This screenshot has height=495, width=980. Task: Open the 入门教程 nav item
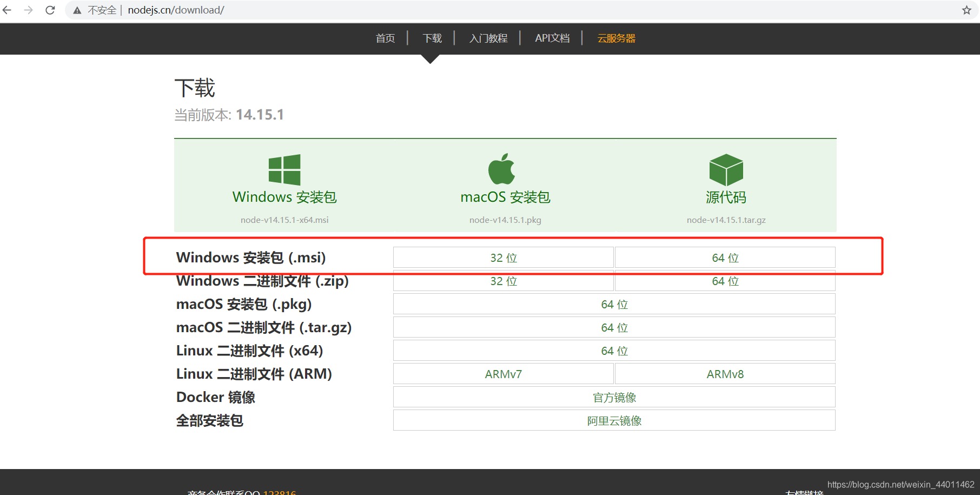488,38
